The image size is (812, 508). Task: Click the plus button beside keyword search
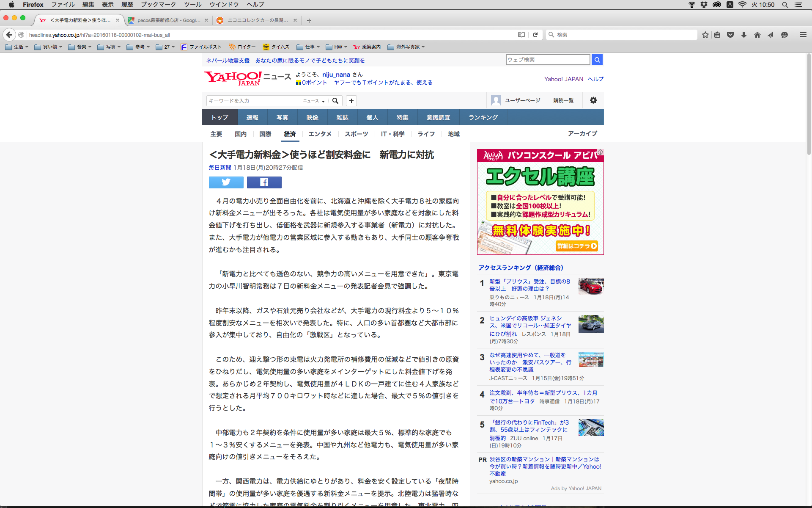click(351, 100)
